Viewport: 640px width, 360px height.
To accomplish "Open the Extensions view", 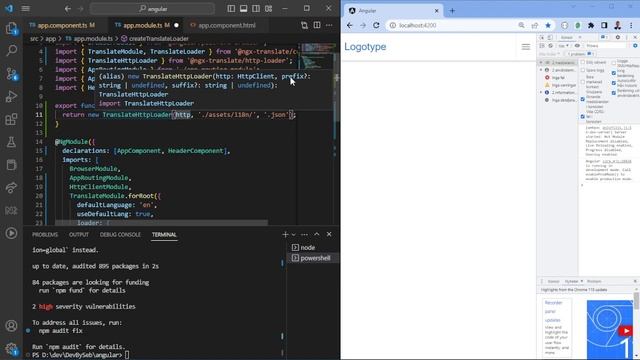I will 11,119.
